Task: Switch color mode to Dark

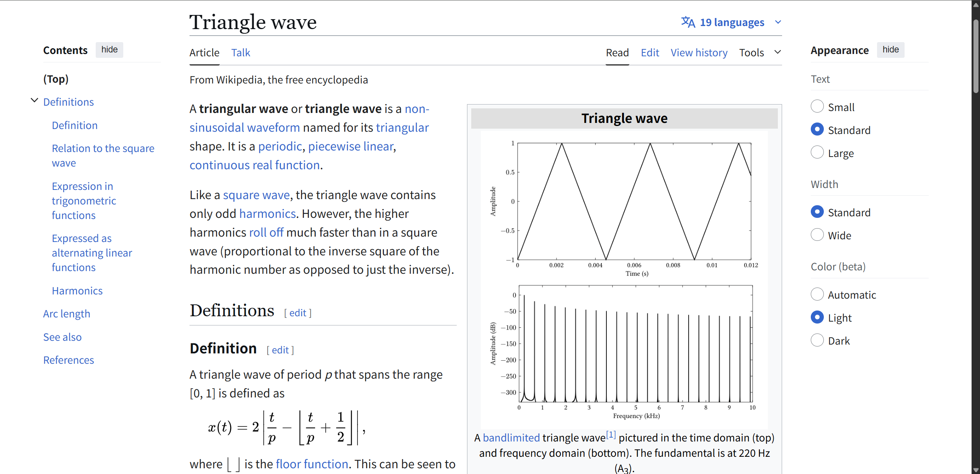Action: click(817, 340)
